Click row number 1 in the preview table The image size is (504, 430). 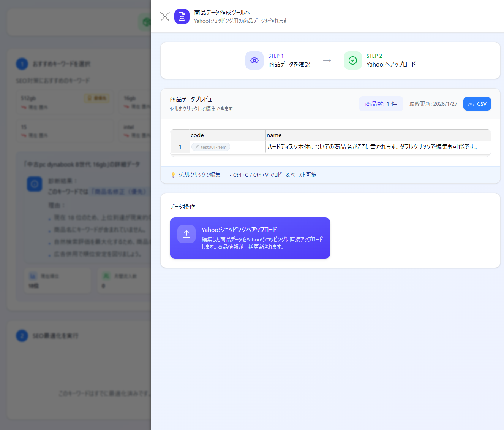coord(180,147)
